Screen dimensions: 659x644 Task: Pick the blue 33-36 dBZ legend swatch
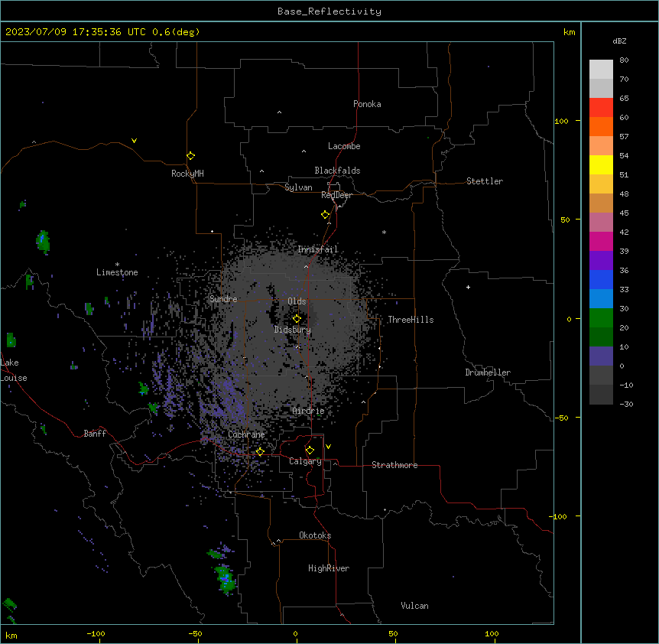601,279
